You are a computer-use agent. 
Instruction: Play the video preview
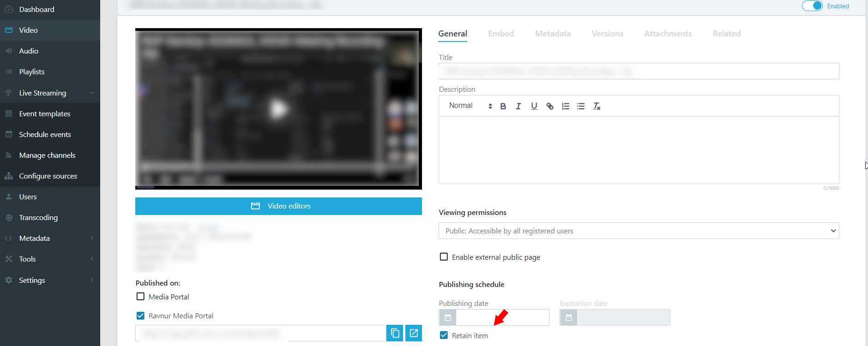point(278,109)
